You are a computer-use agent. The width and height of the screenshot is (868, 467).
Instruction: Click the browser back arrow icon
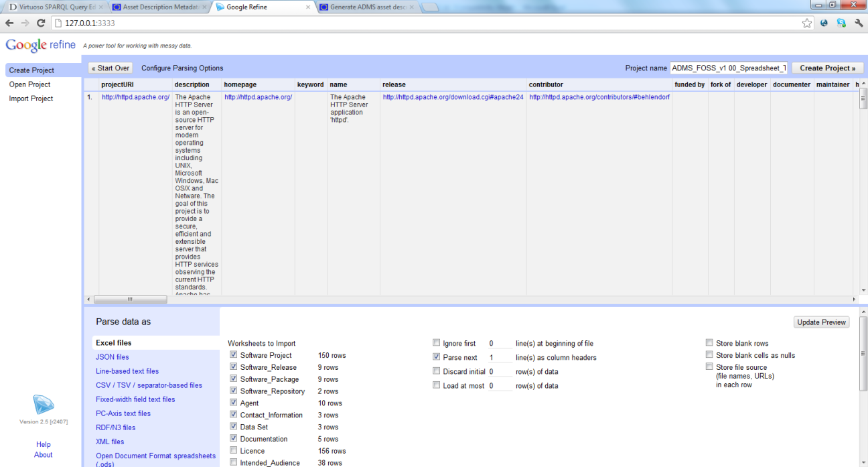pyautogui.click(x=9, y=23)
